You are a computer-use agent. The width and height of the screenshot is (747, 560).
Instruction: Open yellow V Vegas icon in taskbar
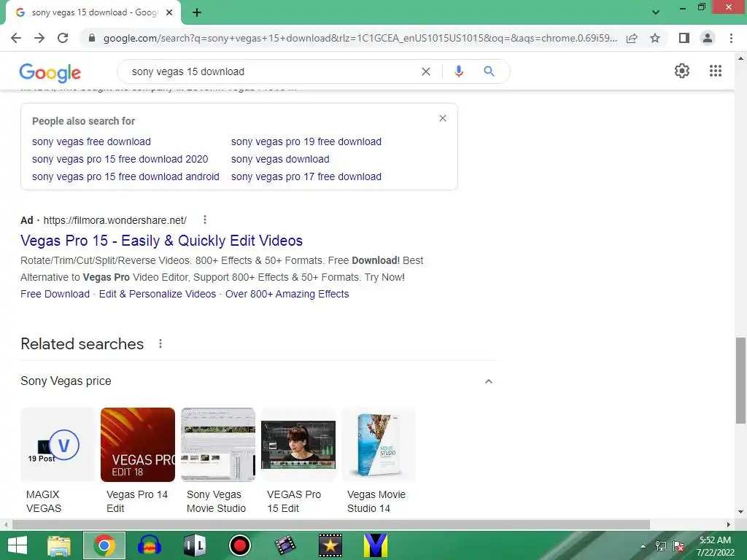point(376,545)
